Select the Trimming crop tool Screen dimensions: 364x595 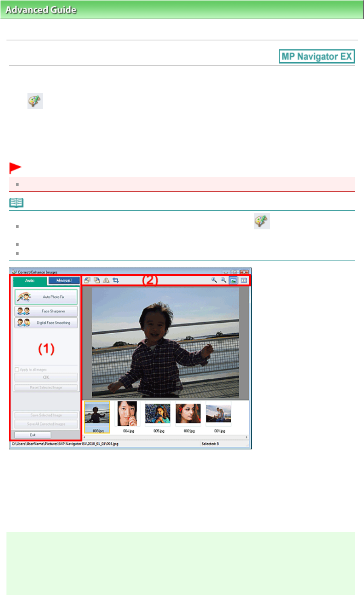tap(116, 280)
